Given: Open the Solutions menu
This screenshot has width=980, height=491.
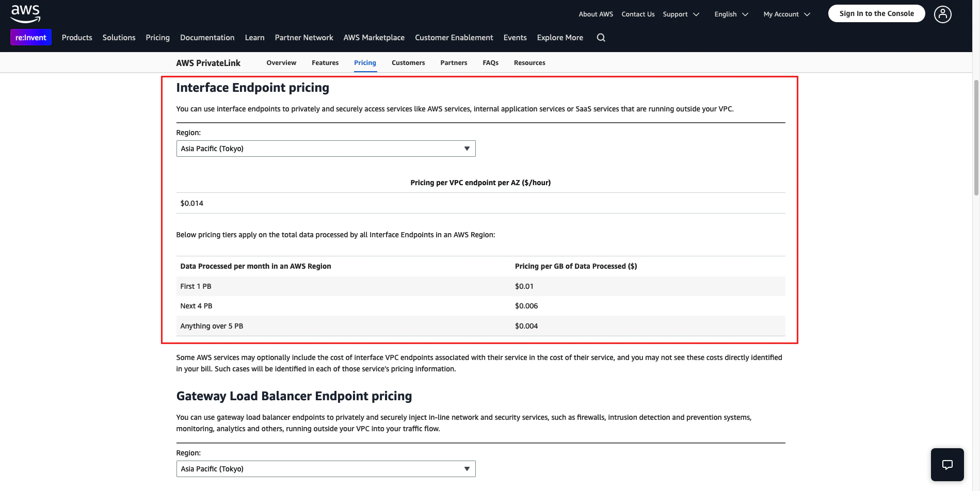Looking at the screenshot, I should (119, 38).
